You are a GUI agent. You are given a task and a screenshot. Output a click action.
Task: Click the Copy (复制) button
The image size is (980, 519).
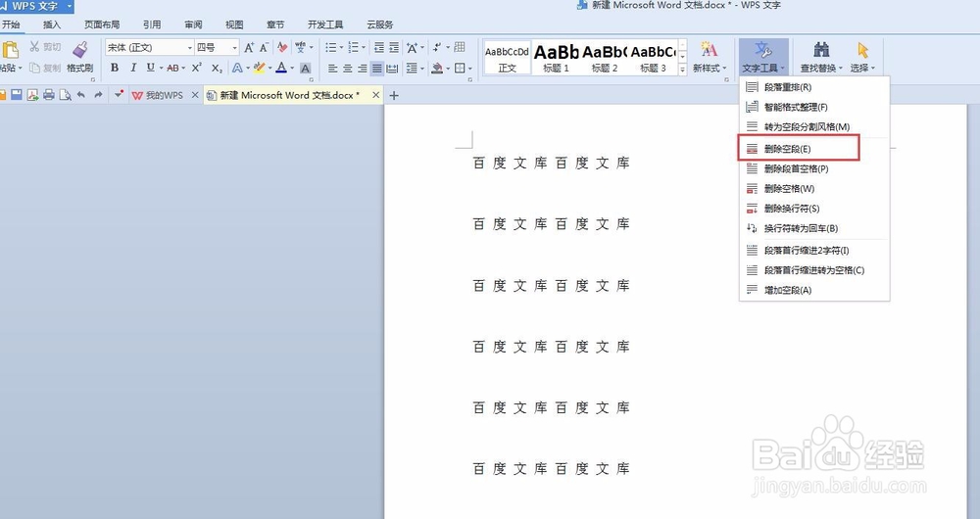point(45,68)
